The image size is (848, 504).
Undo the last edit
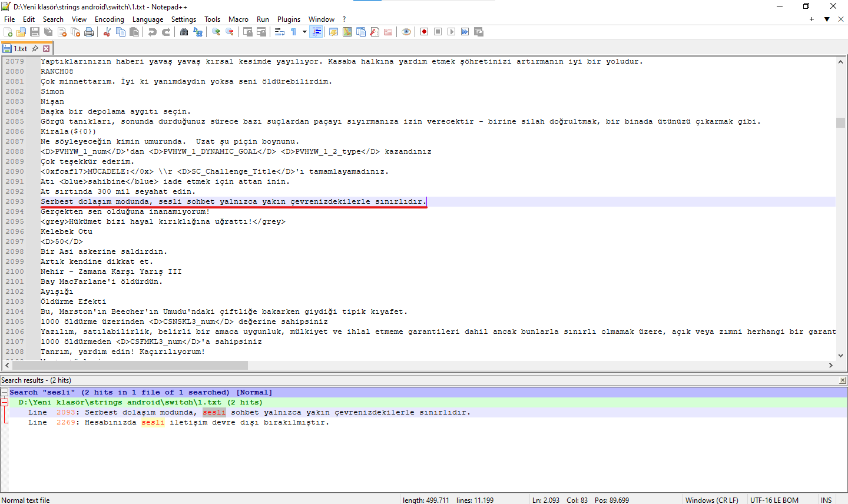click(x=153, y=32)
